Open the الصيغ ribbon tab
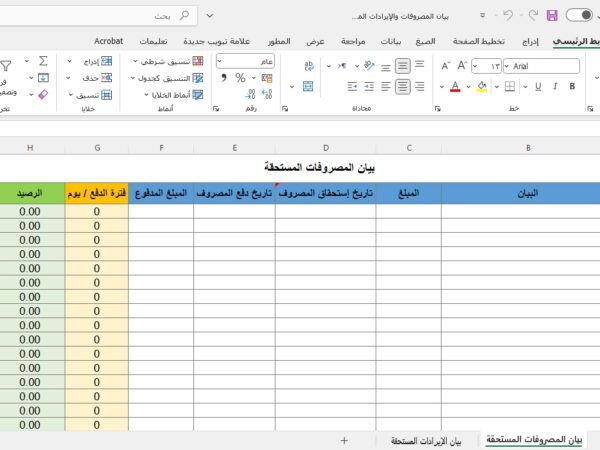 [426, 41]
